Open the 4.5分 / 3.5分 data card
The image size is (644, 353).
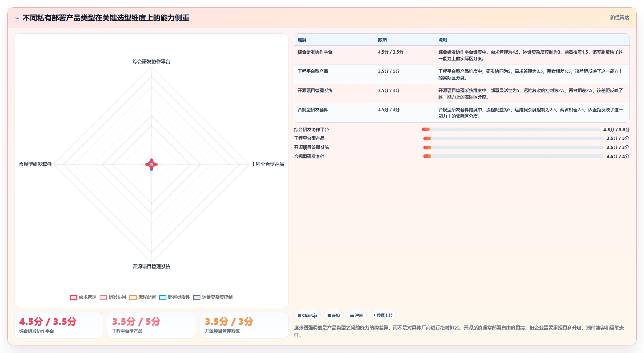(x=59, y=325)
